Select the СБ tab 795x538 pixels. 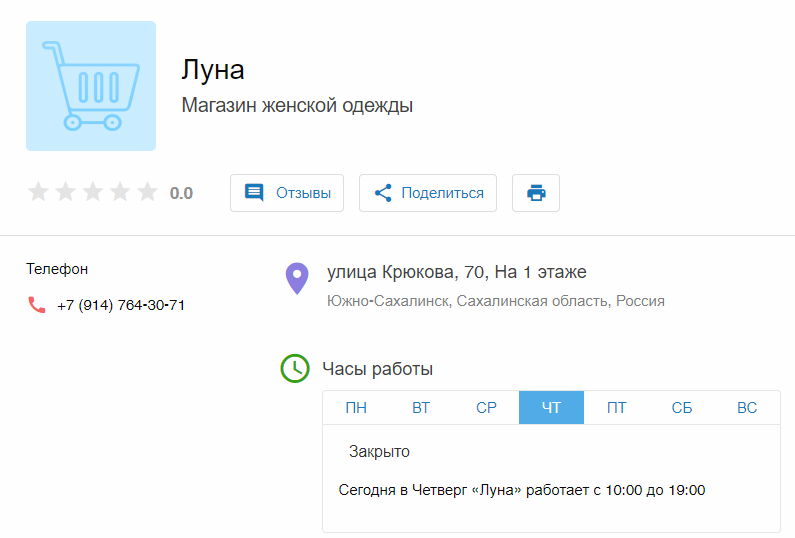tap(682, 408)
